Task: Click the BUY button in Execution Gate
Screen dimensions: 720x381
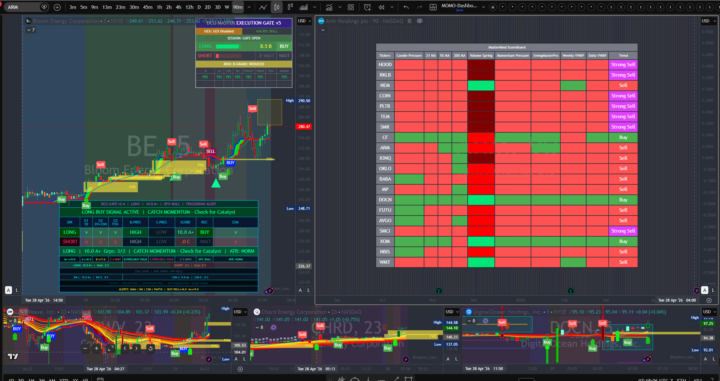Action: 284,46
